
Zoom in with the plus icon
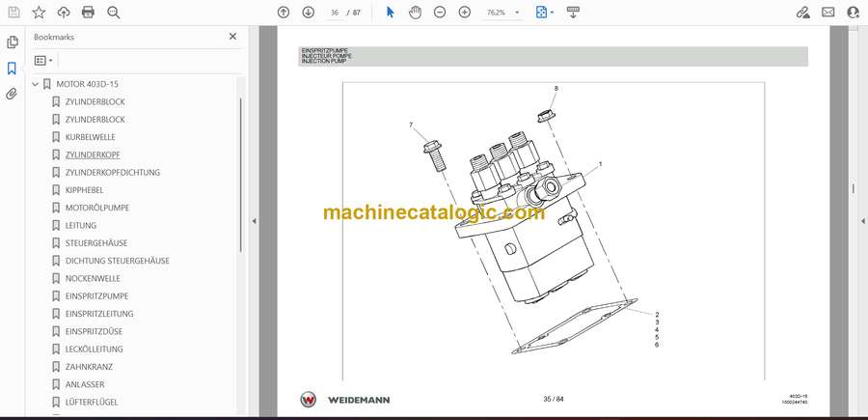coord(465,13)
